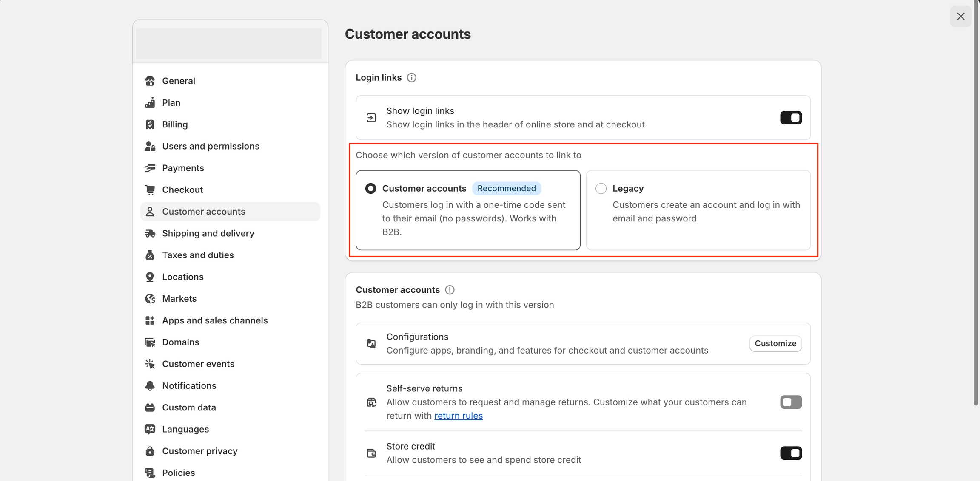Click info icon beside Customer accounts heading
The height and width of the screenshot is (481, 980).
tap(450, 290)
